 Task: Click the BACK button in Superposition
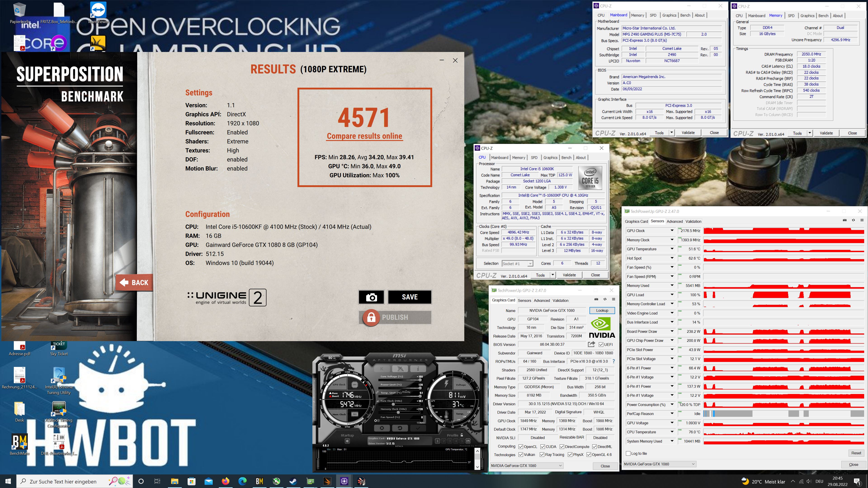click(x=134, y=283)
